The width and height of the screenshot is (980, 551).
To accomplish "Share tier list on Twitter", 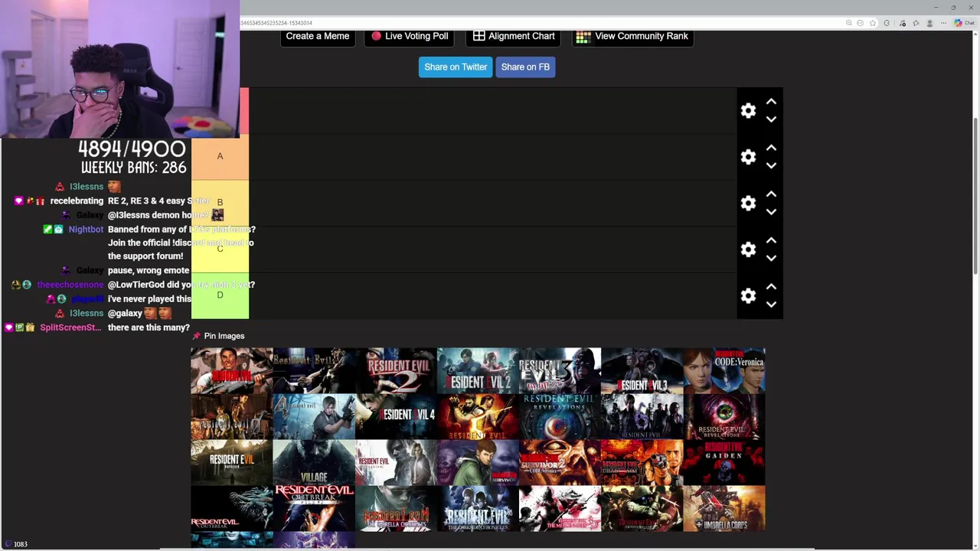I will [456, 67].
